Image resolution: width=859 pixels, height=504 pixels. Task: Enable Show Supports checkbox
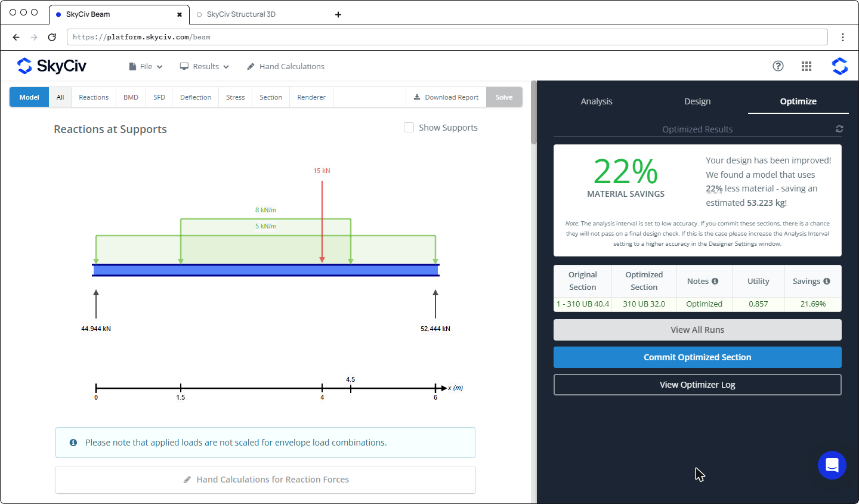pos(409,128)
